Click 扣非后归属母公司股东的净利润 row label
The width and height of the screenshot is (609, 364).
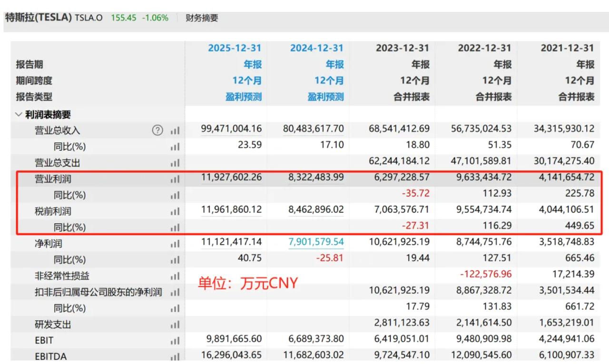[x=98, y=292]
